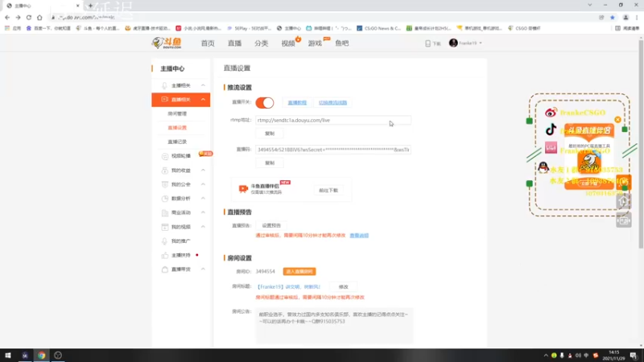
Task: Click the 前往下载 button
Action: pos(328,191)
